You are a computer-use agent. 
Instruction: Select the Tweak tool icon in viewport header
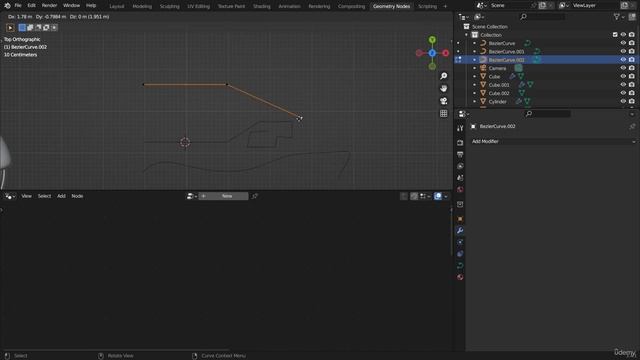pyautogui.click(x=10, y=28)
